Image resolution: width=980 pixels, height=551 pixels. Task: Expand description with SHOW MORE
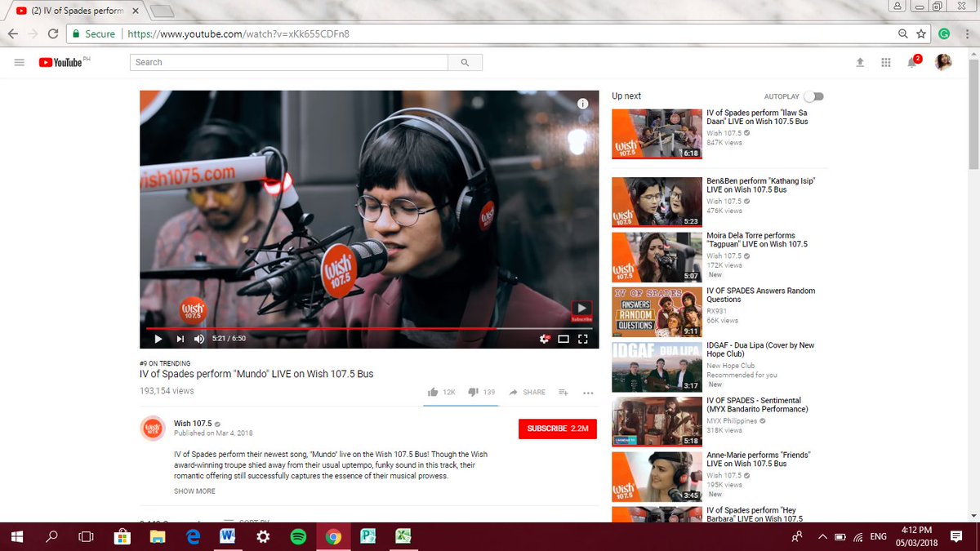point(194,491)
